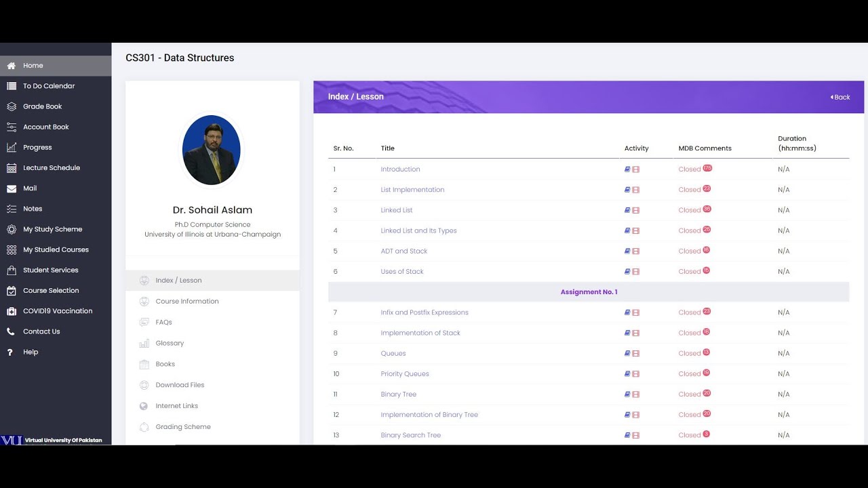This screenshot has height=488, width=868.
Task: Click the video icon for Introduction lesson
Action: point(636,169)
